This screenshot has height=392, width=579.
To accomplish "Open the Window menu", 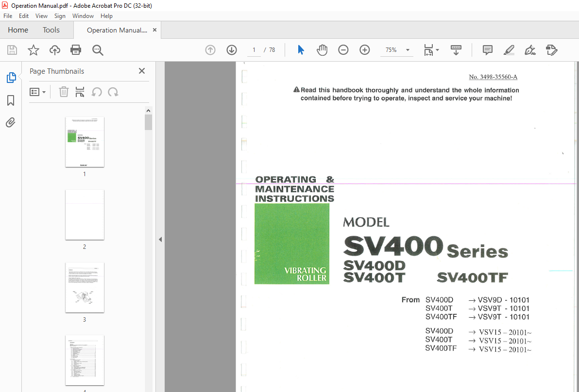I will [x=83, y=16].
